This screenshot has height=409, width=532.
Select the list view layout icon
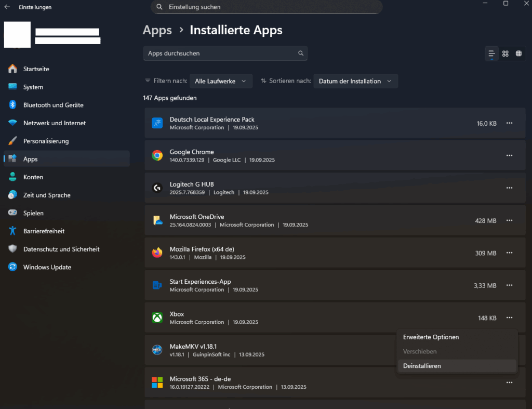(x=491, y=54)
